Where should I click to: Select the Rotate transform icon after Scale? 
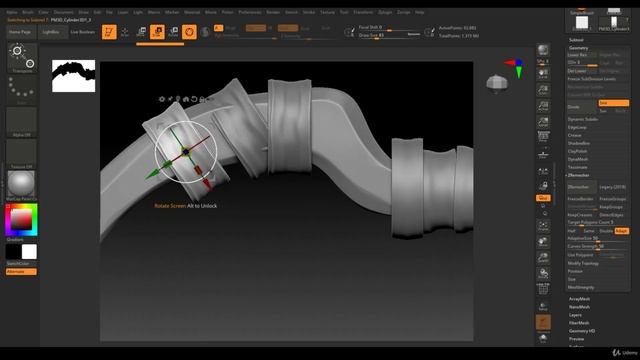pos(173,32)
